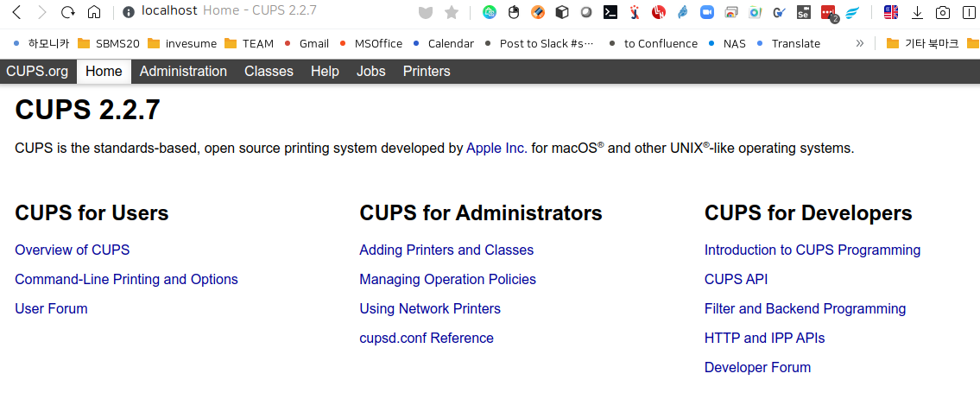Open the SBMS20 bookmarks folder

[x=108, y=43]
